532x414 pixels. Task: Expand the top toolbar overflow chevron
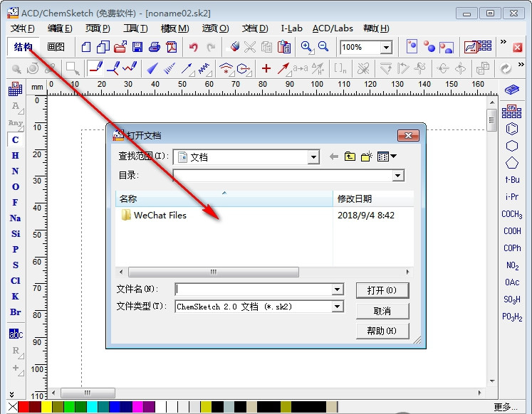(x=504, y=41)
